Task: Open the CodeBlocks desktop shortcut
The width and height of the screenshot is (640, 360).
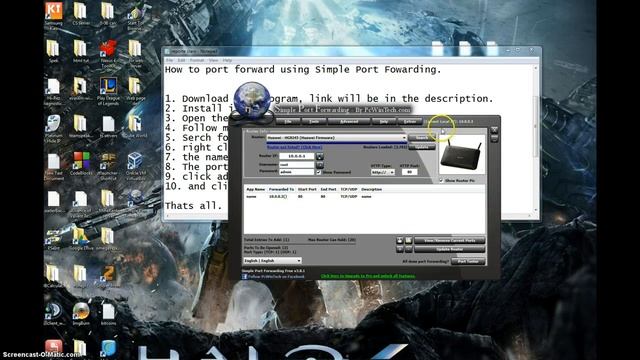Action: (81, 163)
